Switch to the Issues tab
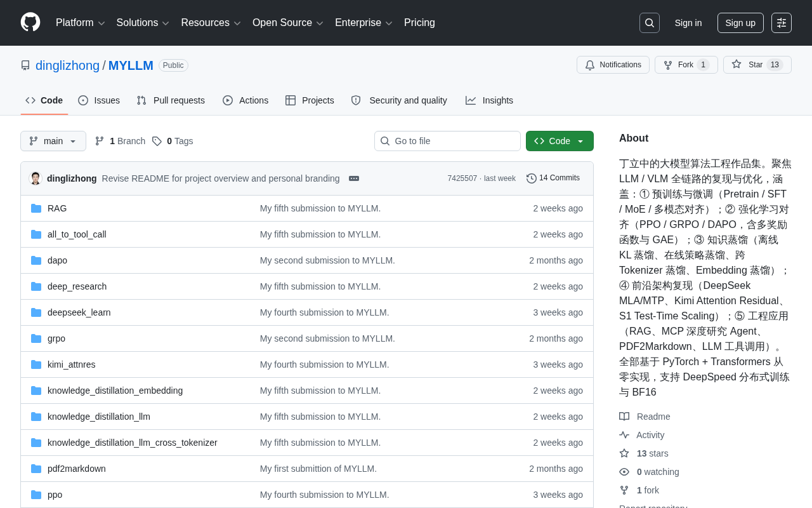This screenshot has height=508, width=812. [x=99, y=100]
